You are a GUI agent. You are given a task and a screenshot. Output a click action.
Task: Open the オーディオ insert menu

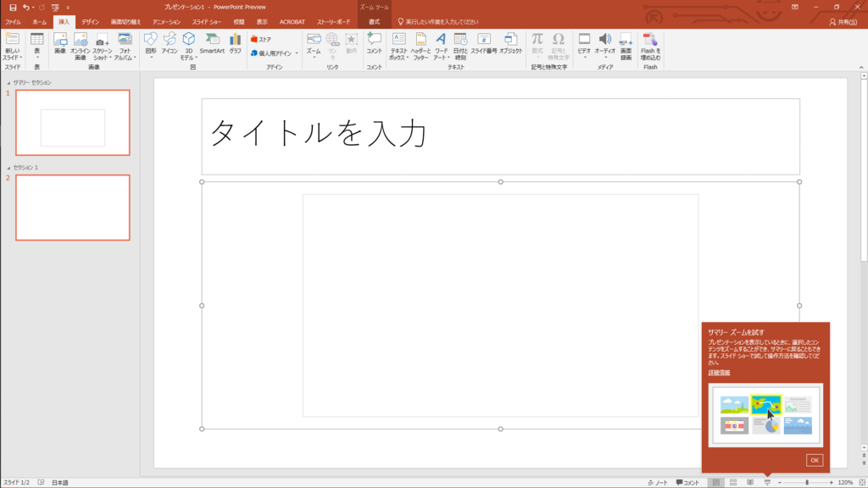pos(605,46)
